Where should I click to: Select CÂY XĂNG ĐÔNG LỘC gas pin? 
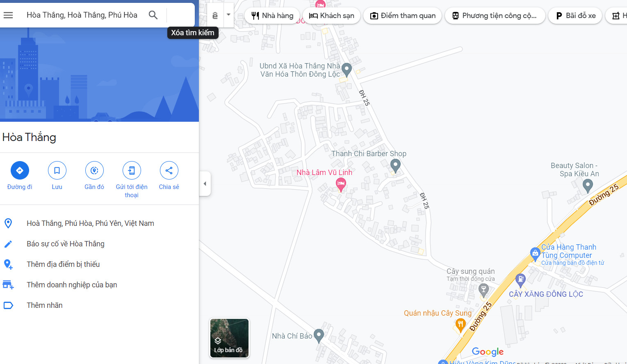[x=520, y=280]
